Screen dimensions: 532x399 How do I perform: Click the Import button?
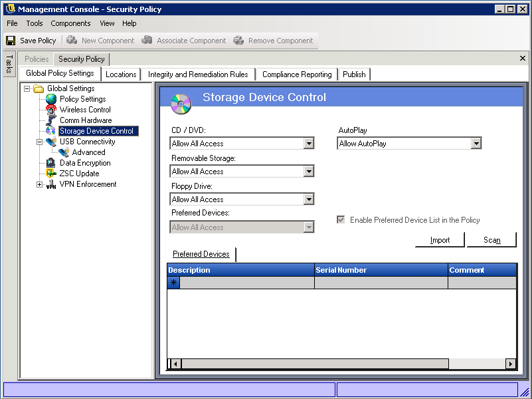tap(440, 240)
